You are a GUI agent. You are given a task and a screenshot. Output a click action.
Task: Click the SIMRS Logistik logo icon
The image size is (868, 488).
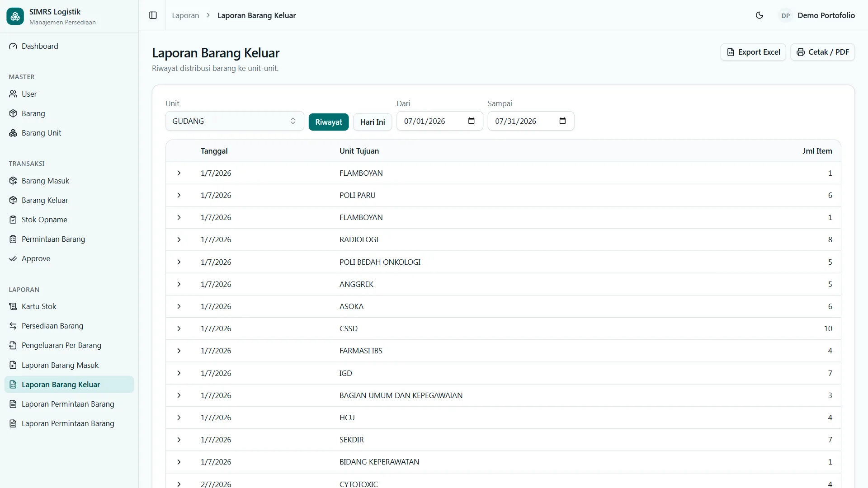click(x=15, y=16)
